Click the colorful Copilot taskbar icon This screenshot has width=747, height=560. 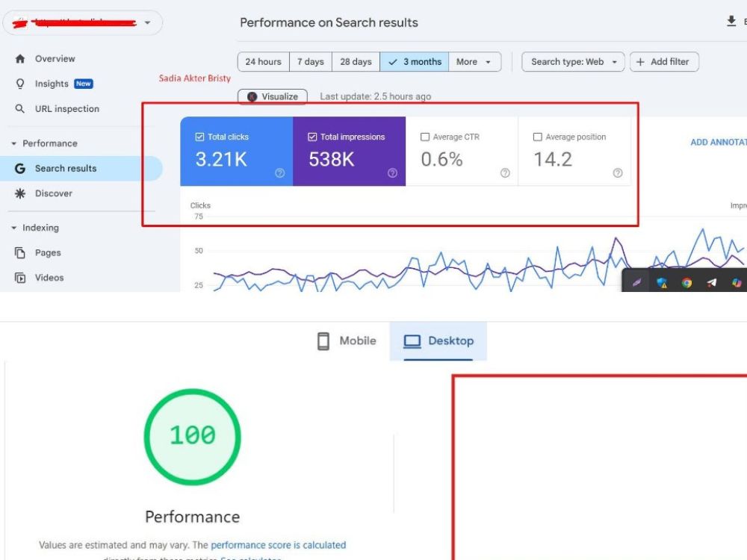tap(737, 283)
